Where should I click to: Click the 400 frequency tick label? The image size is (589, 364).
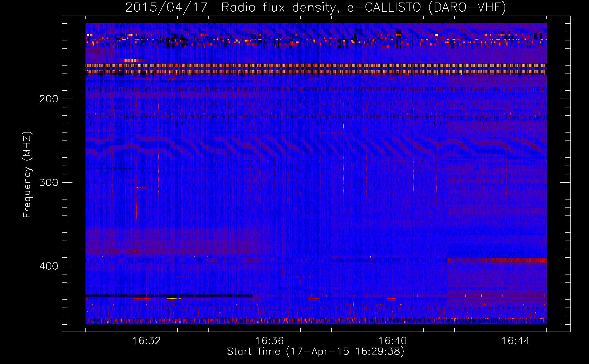coord(49,266)
